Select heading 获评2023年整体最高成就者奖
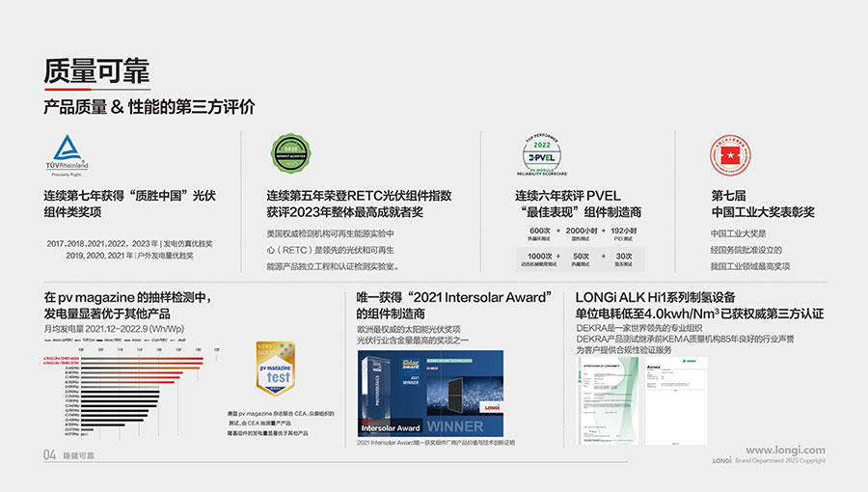This screenshot has height=492, width=868. tap(344, 212)
